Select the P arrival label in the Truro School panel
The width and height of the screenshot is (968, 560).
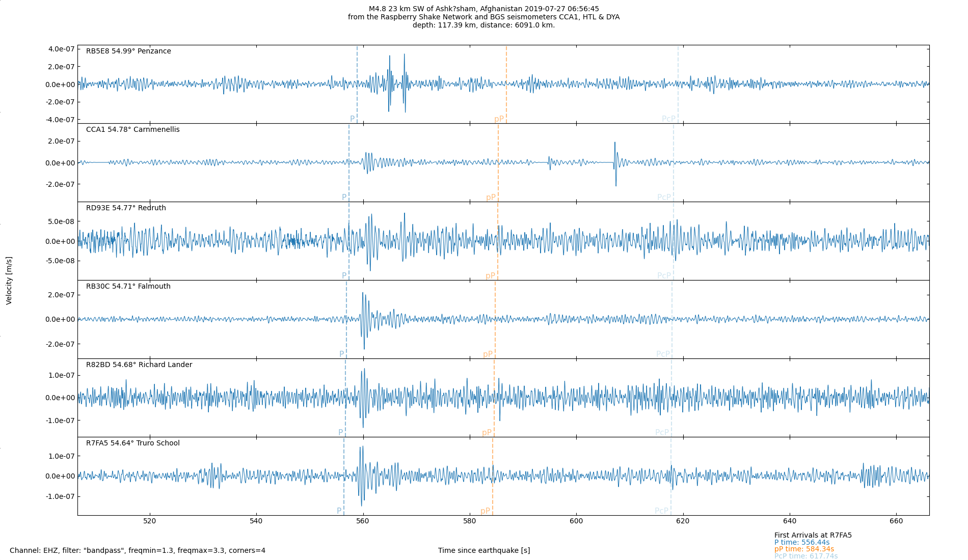339,511
